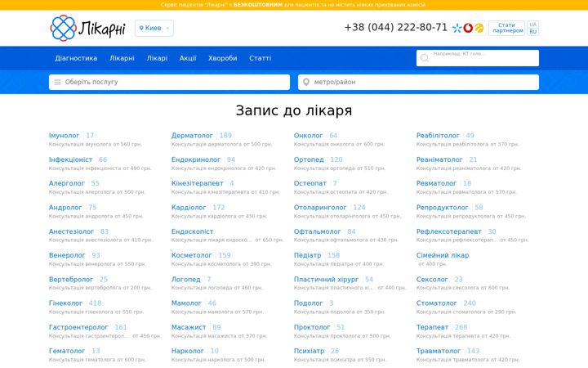
Task: Click the Лікарні logo icon
Action: coord(63,28)
